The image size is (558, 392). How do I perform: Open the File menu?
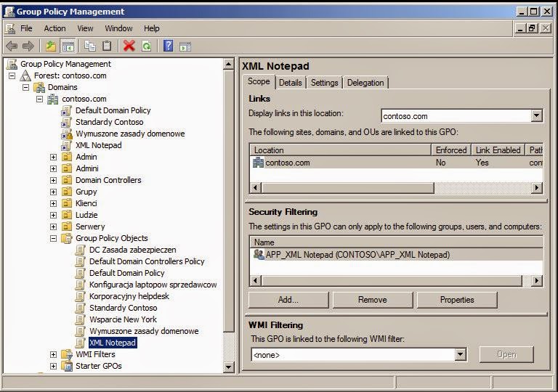tap(26, 28)
